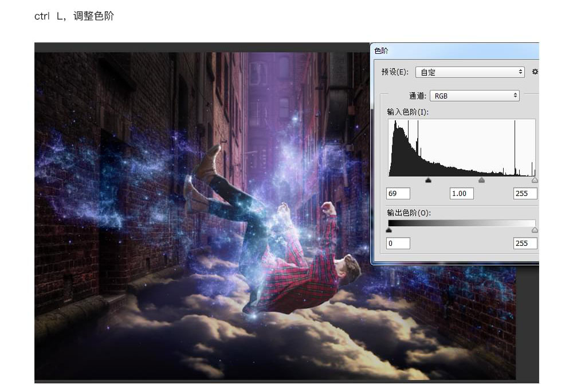Click the input white point slider handle
This screenshot has height=392, width=573.
[x=535, y=180]
